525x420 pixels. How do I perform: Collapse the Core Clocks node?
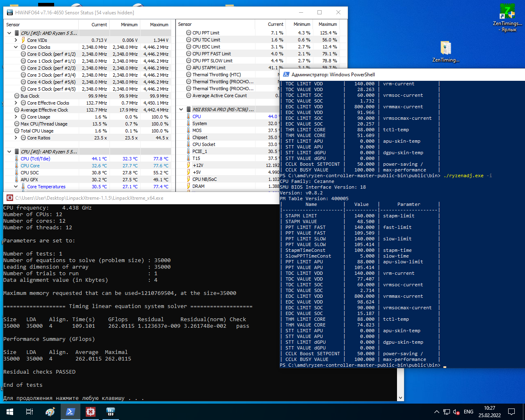pos(16,47)
